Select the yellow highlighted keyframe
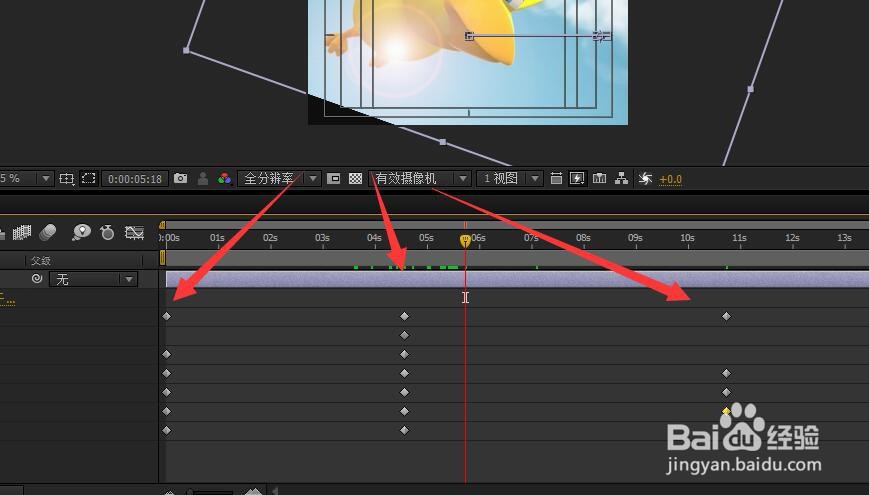The image size is (869, 495). 726,411
